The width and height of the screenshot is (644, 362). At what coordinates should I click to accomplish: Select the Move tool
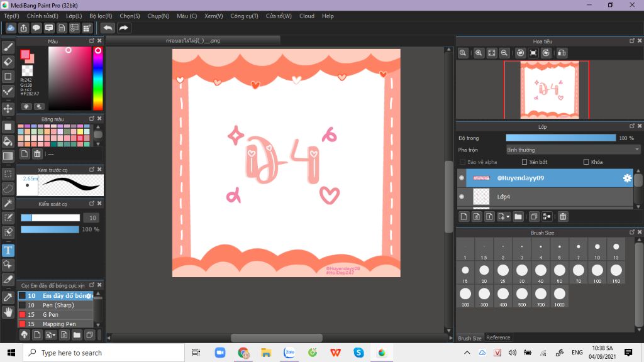point(8,109)
